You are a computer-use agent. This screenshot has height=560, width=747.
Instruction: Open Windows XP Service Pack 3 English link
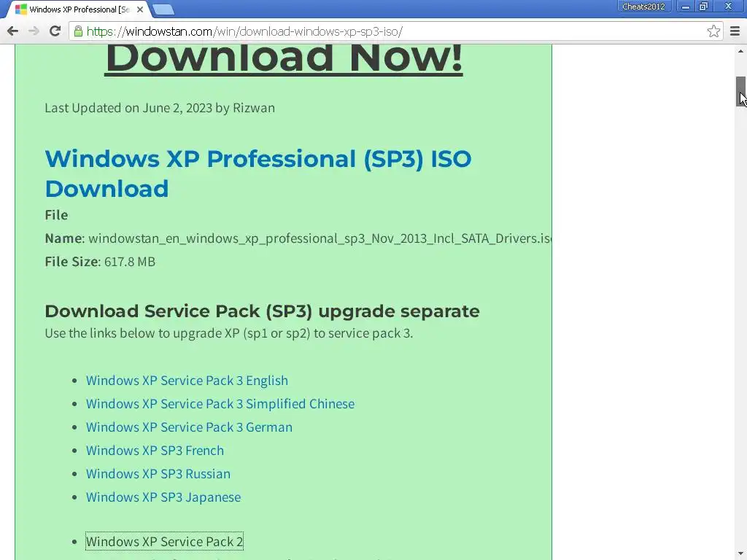187,381
